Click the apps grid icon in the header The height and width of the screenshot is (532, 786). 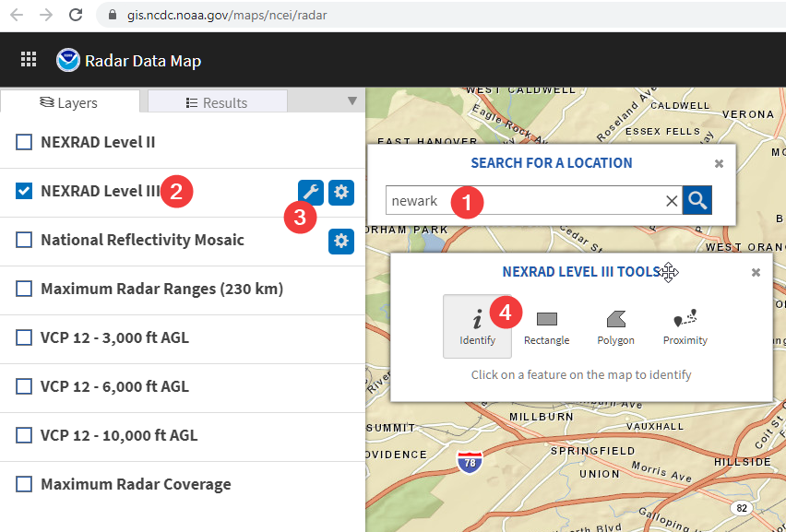tap(28, 59)
